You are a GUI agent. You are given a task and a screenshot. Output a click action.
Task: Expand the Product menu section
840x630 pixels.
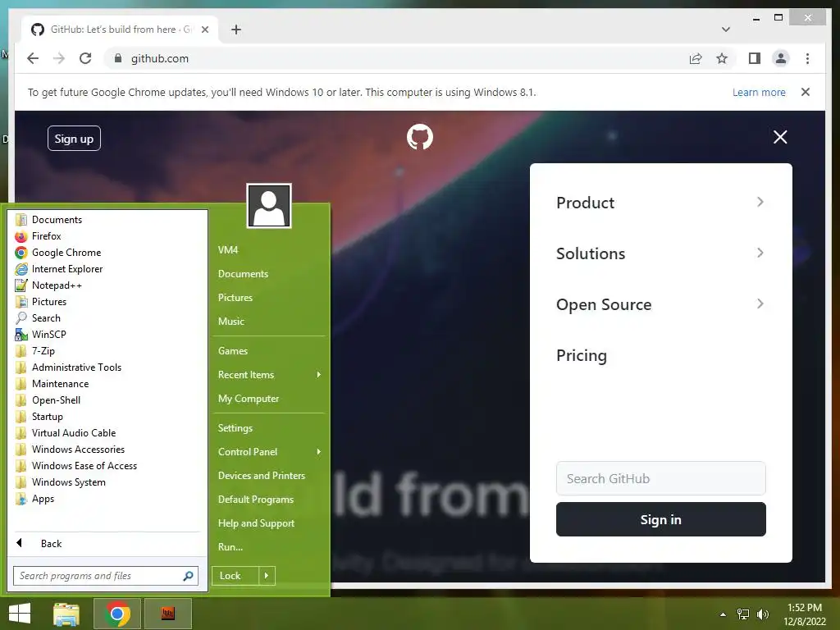click(x=660, y=203)
